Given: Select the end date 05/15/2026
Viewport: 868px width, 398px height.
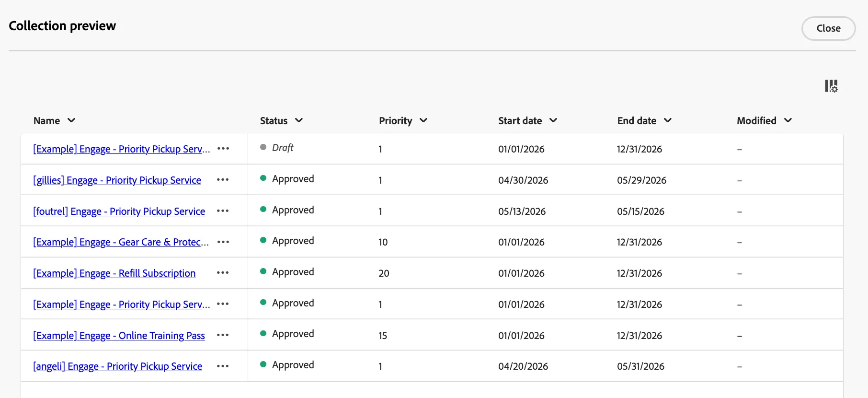Looking at the screenshot, I should 641,211.
